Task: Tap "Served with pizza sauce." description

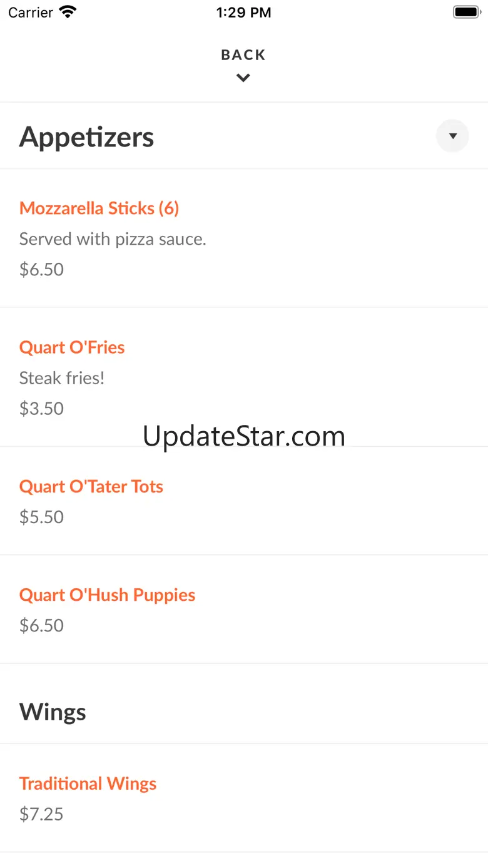Action: (x=113, y=239)
